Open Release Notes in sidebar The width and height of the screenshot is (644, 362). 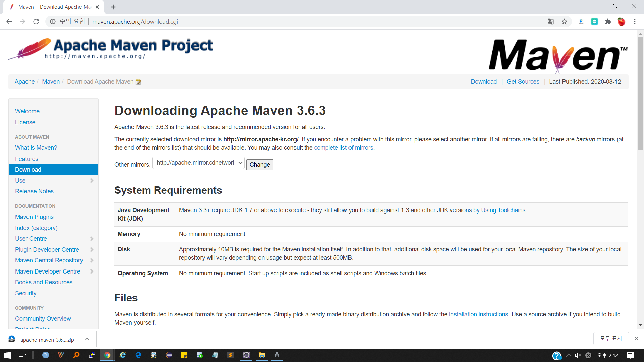[x=34, y=191]
